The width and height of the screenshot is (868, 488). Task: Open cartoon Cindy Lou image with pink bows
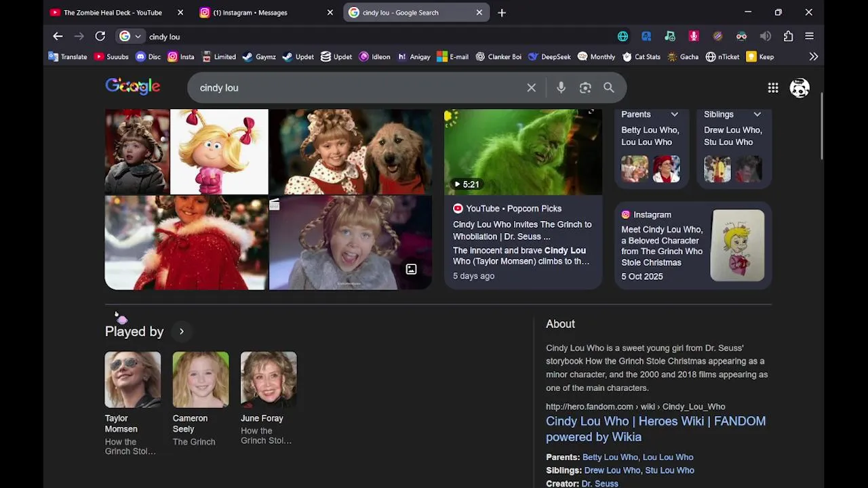[x=219, y=152]
